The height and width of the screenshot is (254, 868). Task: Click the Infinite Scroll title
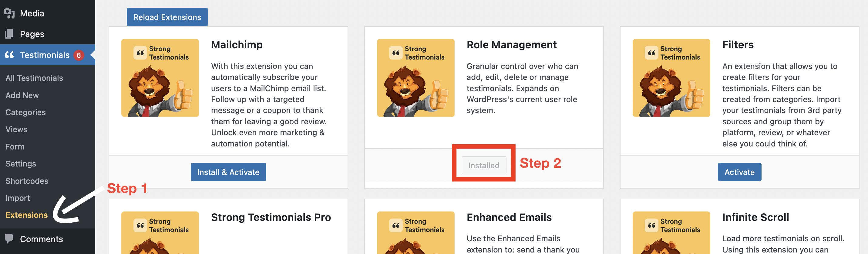pos(755,217)
